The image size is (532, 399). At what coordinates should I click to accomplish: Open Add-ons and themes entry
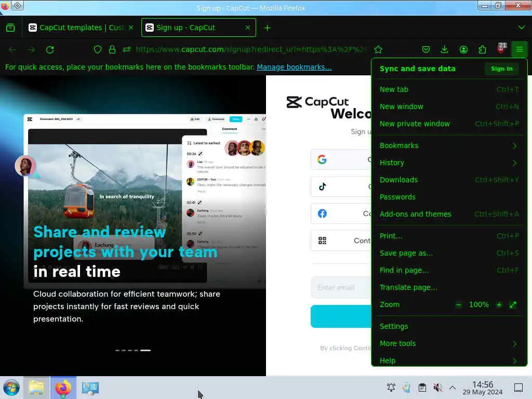point(449,214)
